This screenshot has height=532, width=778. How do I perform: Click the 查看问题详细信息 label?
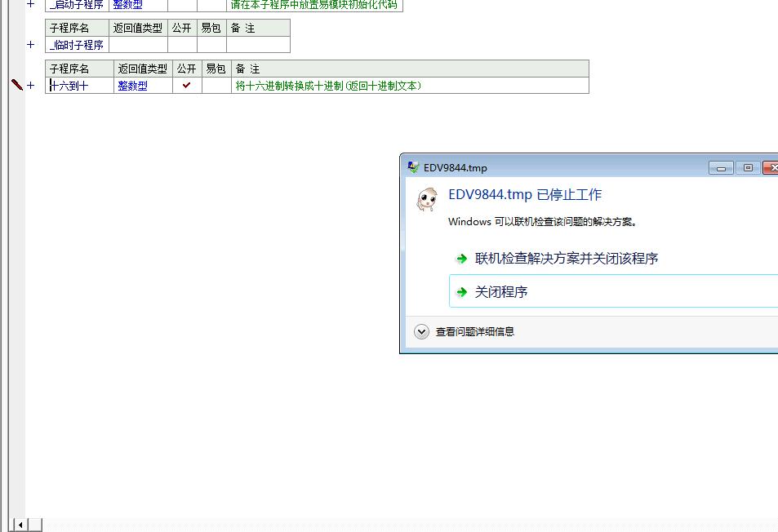pos(475,332)
